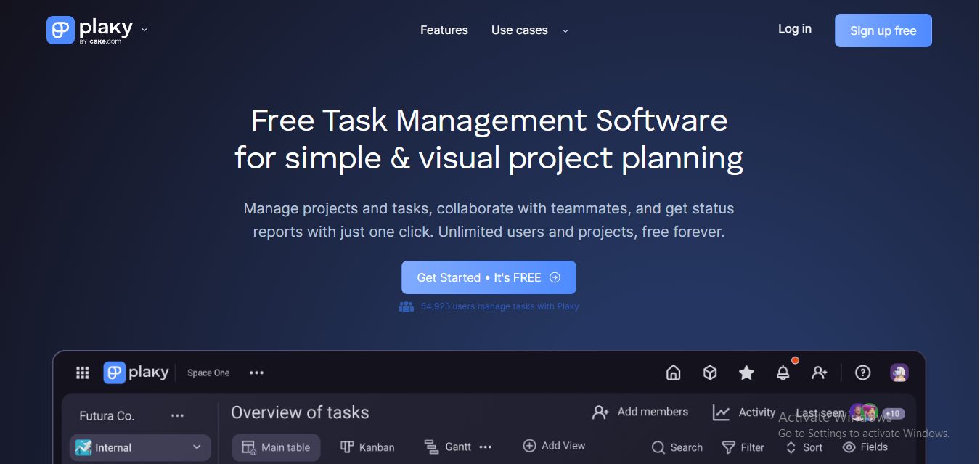Switch to the Kanban view

[x=367, y=447]
